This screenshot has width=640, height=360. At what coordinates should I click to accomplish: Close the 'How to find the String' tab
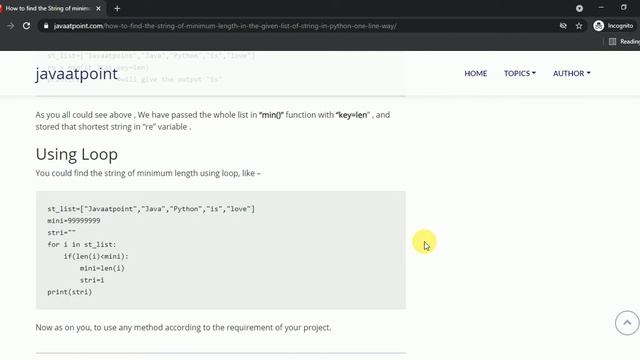pyautogui.click(x=98, y=8)
